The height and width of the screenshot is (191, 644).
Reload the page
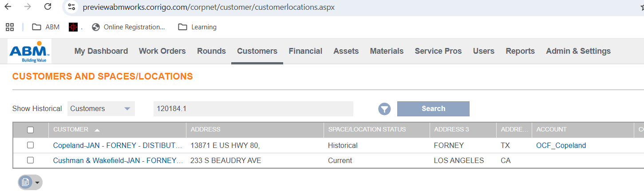[x=48, y=7]
